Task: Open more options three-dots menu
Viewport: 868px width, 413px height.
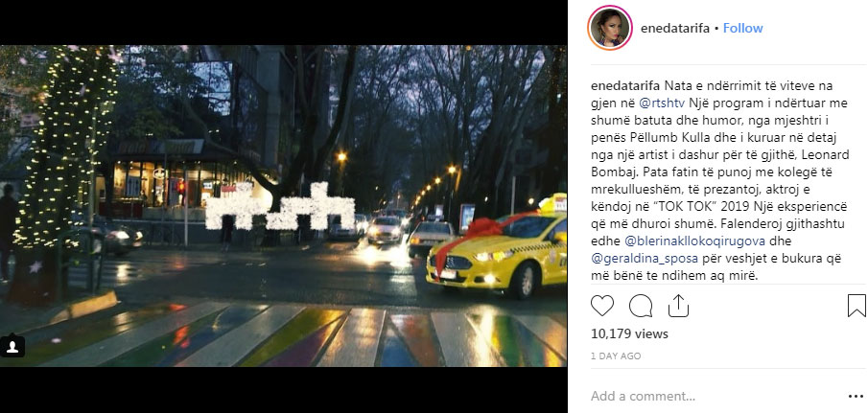Action: 856,397
